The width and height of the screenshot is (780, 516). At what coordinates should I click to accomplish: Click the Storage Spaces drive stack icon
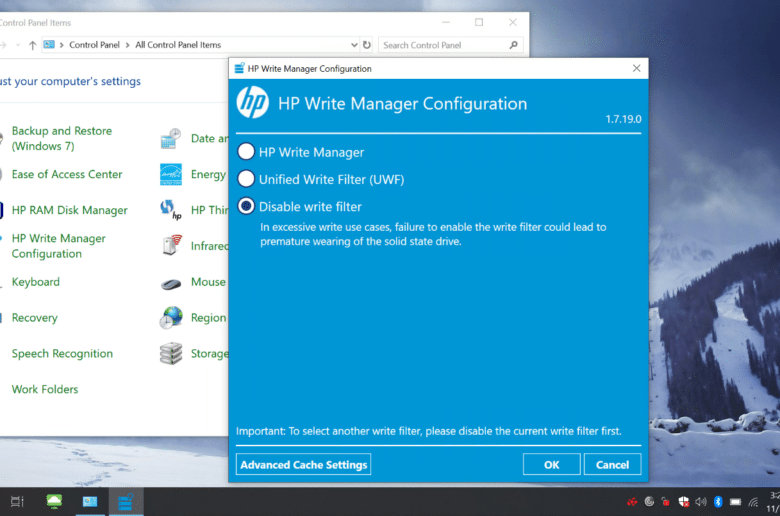point(171,353)
